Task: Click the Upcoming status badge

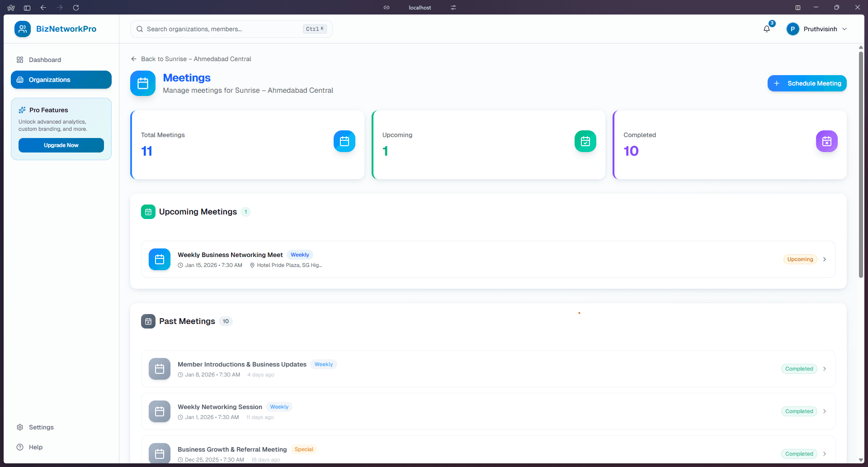Action: [800, 259]
